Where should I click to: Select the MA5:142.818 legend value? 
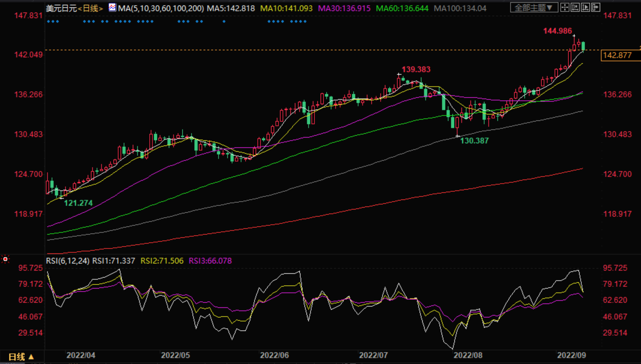point(231,8)
